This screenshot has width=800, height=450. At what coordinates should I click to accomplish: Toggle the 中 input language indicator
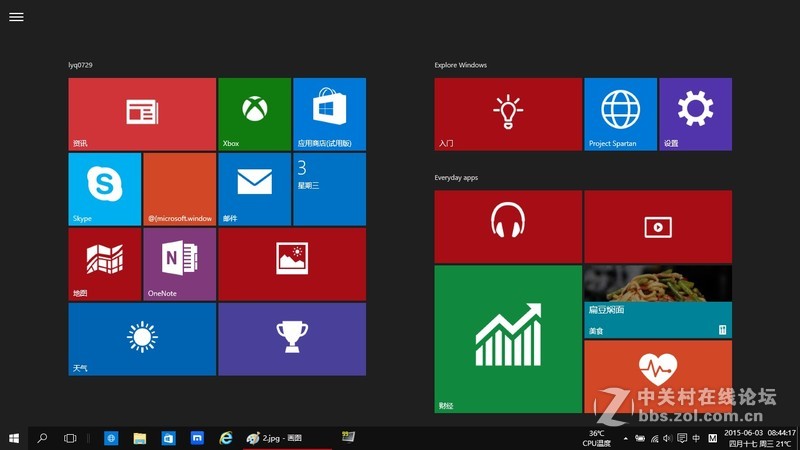point(696,438)
